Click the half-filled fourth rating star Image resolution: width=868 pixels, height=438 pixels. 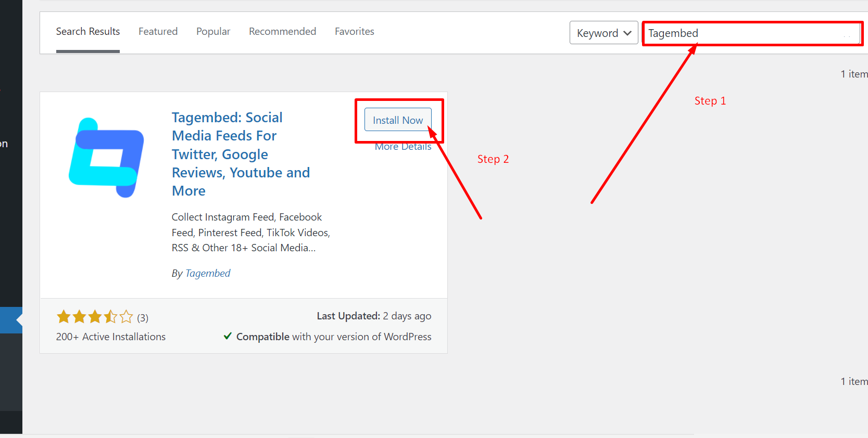(x=110, y=317)
